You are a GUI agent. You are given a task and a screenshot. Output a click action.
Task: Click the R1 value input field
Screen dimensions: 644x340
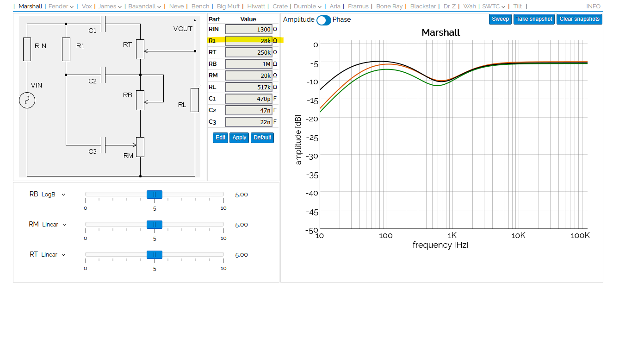pos(248,41)
